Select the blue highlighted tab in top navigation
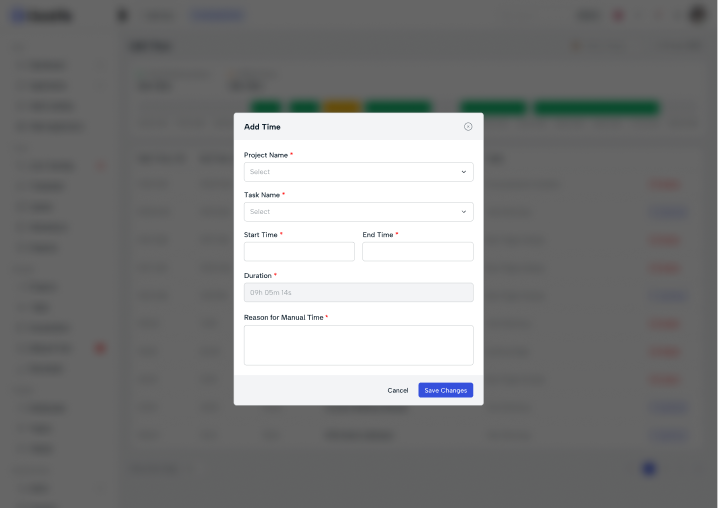The width and height of the screenshot is (718, 508). tap(218, 15)
